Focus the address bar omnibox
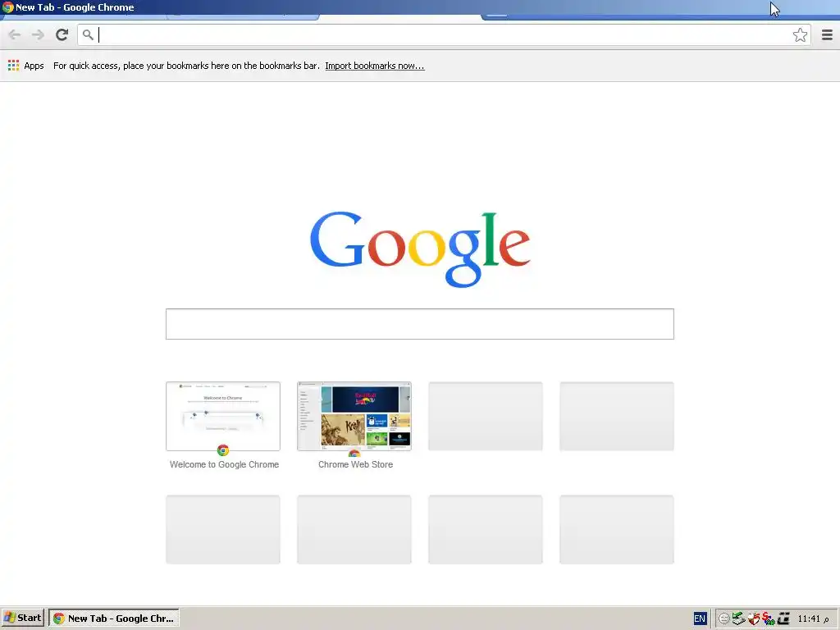 pyautogui.click(x=445, y=34)
